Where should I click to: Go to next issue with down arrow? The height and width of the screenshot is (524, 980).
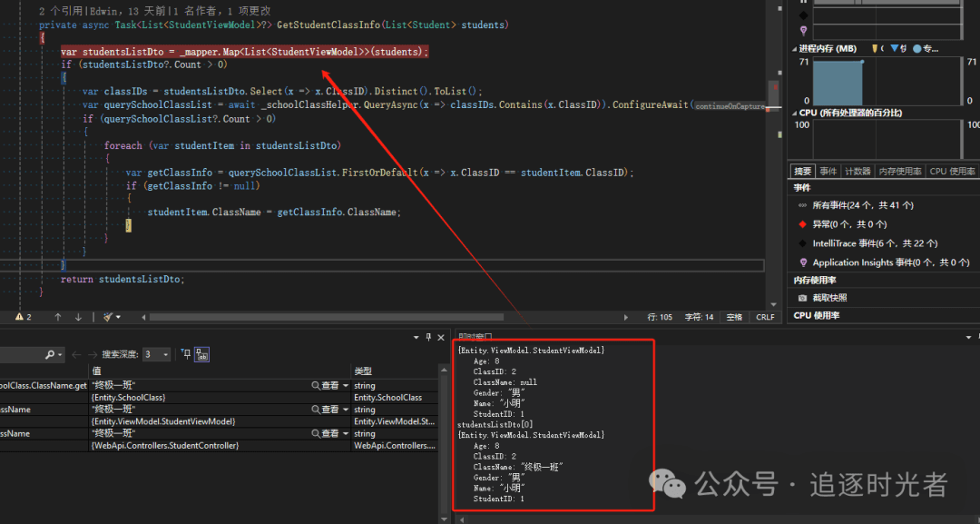pos(78,317)
